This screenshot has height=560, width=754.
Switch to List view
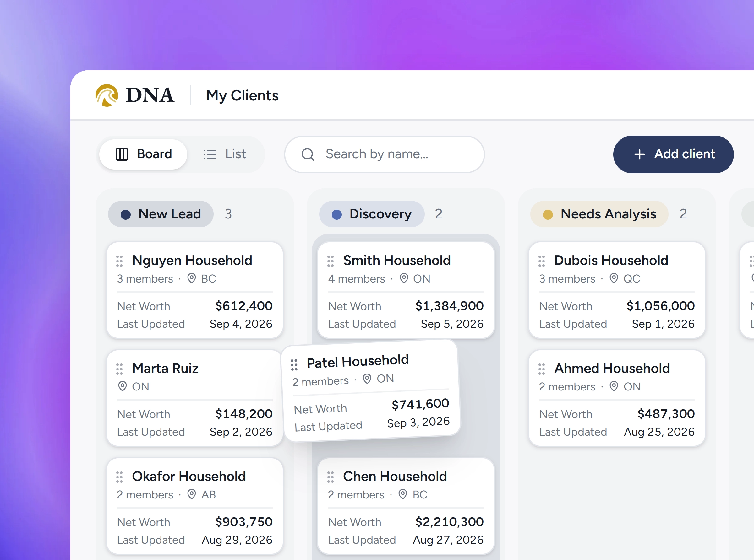225,154
